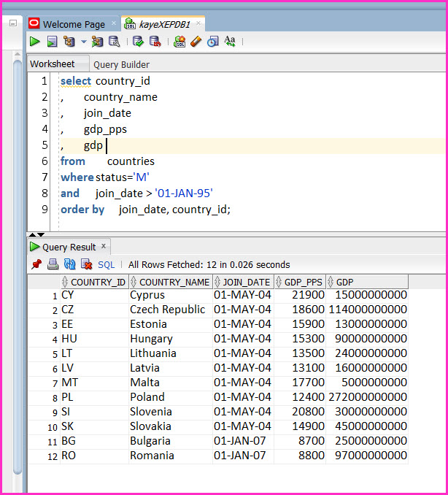Open the SQL History icon

[212, 42]
